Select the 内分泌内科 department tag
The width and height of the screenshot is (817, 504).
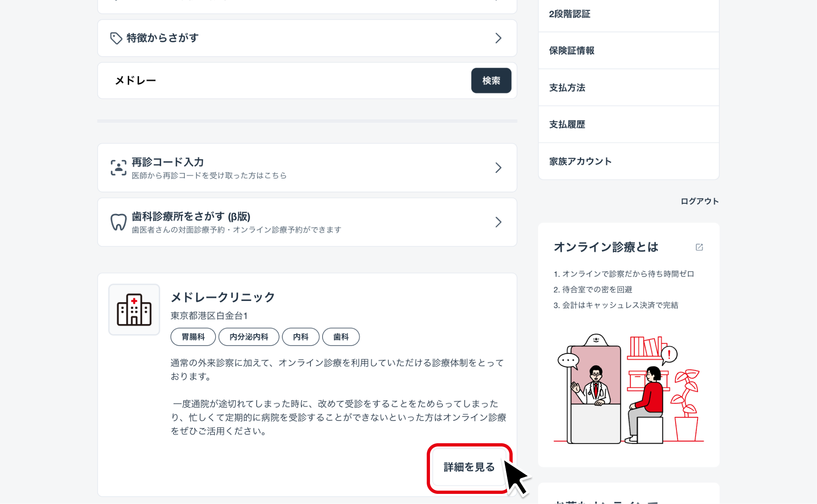coord(249,337)
